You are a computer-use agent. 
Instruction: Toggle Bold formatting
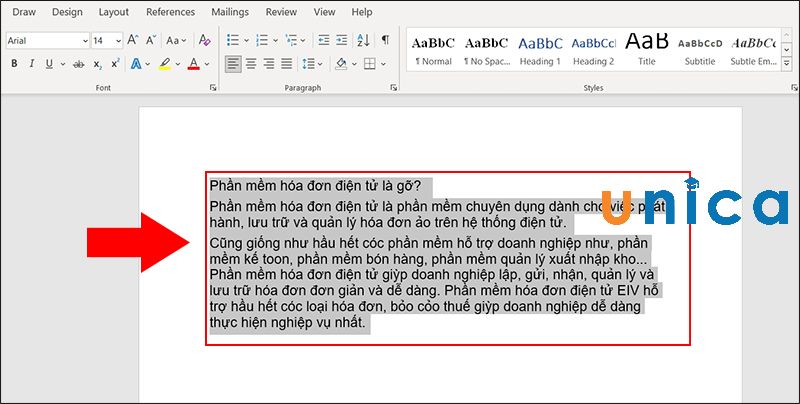(15, 64)
